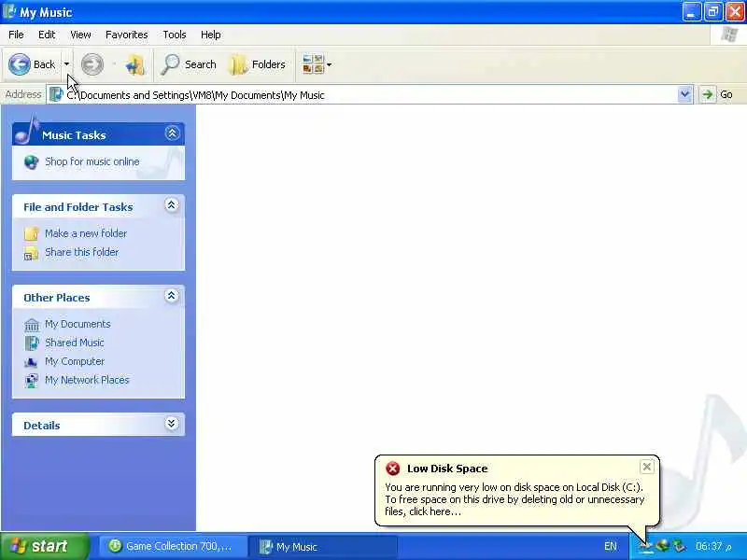This screenshot has height=560, width=747.
Task: Click the red error icon in balloon
Action: (392, 469)
